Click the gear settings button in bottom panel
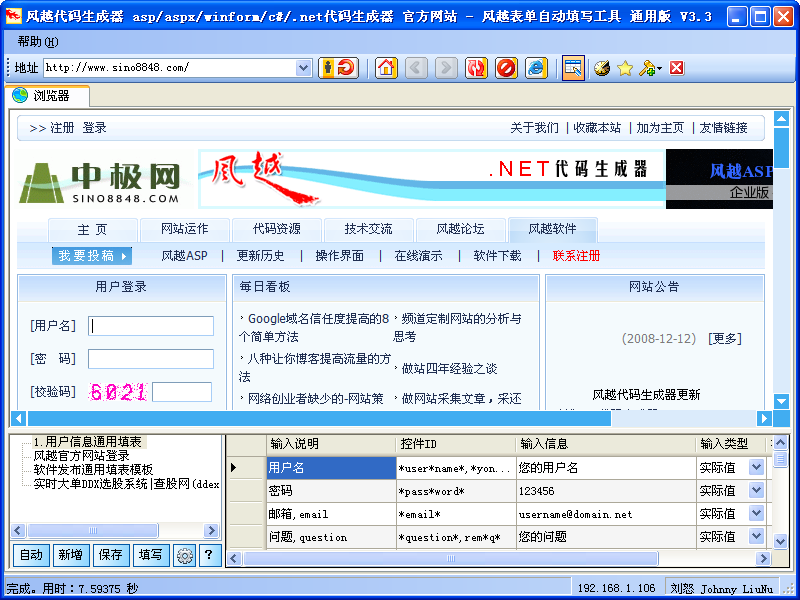Image resolution: width=800 pixels, height=600 pixels. 184,555
